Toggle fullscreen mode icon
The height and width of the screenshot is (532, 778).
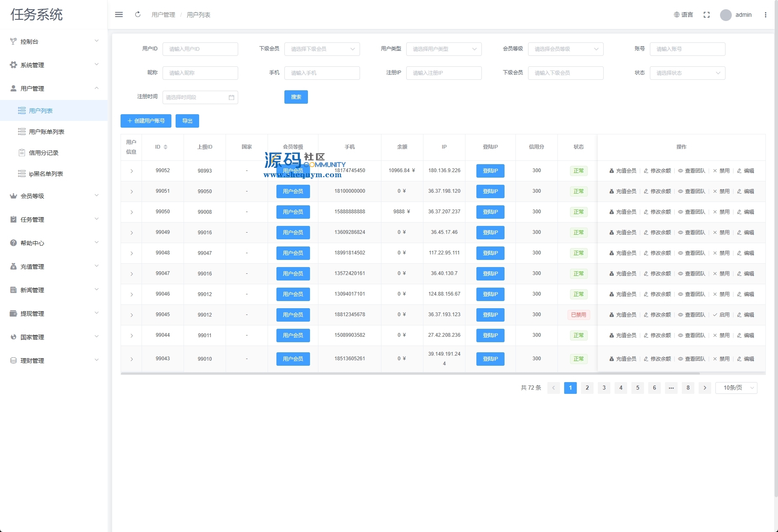coord(707,15)
